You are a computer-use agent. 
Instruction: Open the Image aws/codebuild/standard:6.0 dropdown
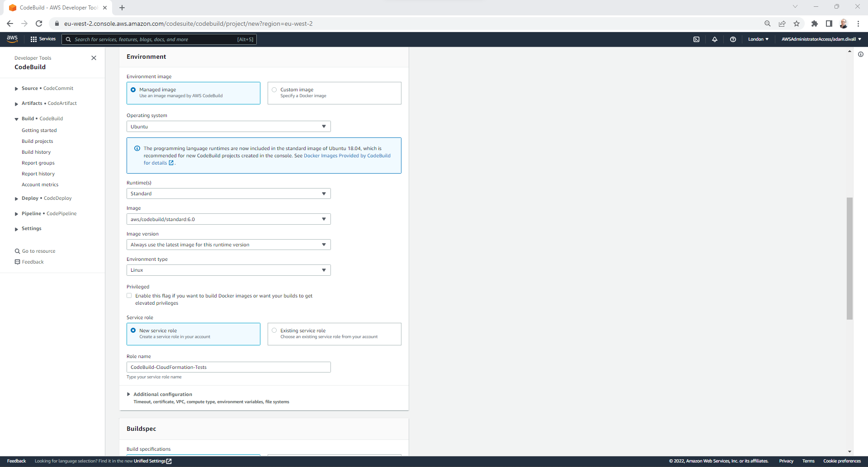pyautogui.click(x=229, y=219)
